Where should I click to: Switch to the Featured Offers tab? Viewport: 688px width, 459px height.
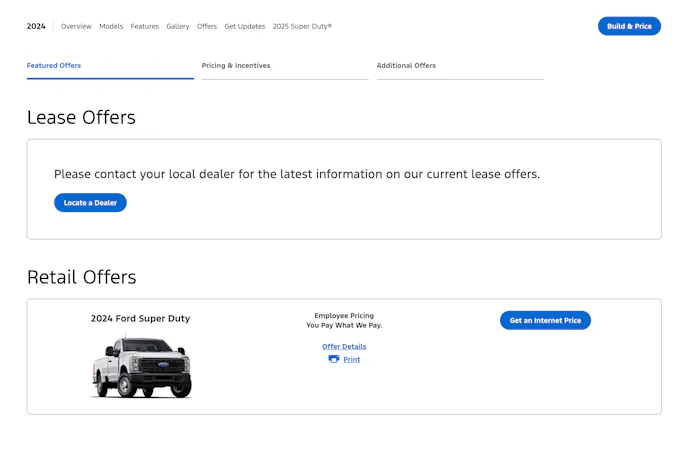pos(54,66)
